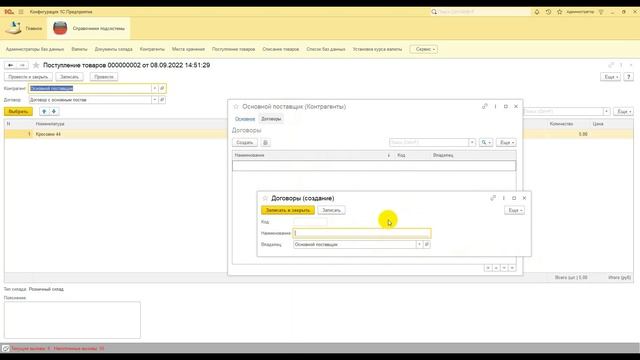Favorite the Договоры (создание) window star
Screen dimensions: 640x360
pyautogui.click(x=265, y=198)
